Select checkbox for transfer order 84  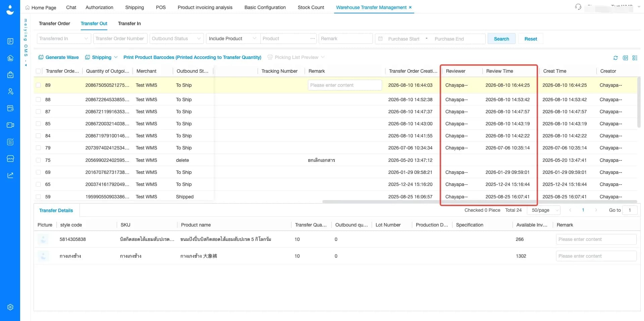(38, 136)
